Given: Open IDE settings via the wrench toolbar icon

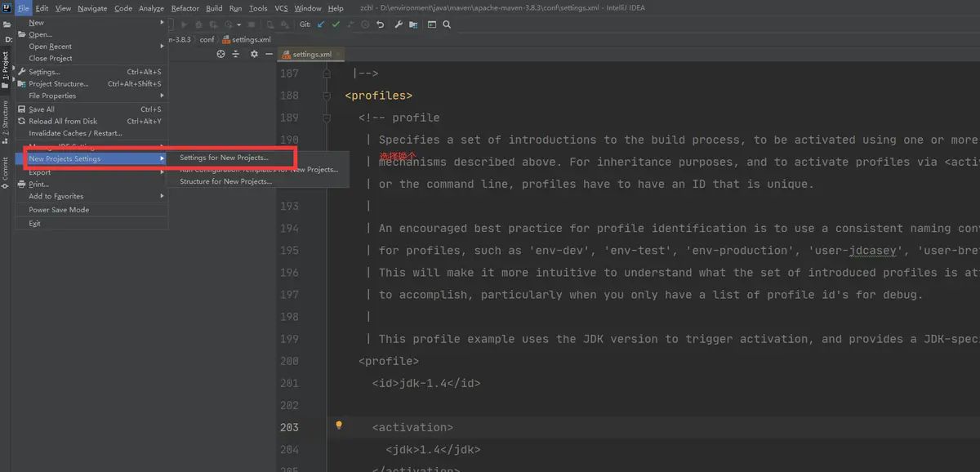Looking at the screenshot, I should (x=399, y=24).
